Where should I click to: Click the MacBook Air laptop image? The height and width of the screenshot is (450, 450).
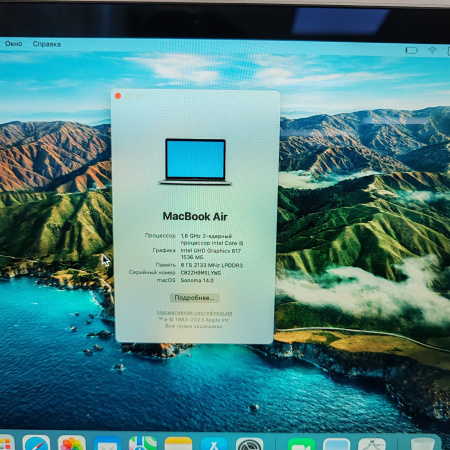pyautogui.click(x=195, y=162)
